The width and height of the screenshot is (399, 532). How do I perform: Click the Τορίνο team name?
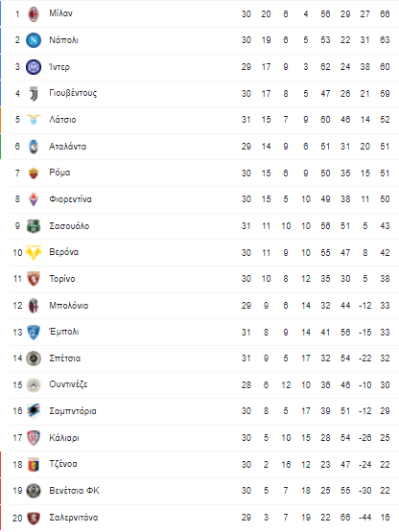[x=62, y=279]
